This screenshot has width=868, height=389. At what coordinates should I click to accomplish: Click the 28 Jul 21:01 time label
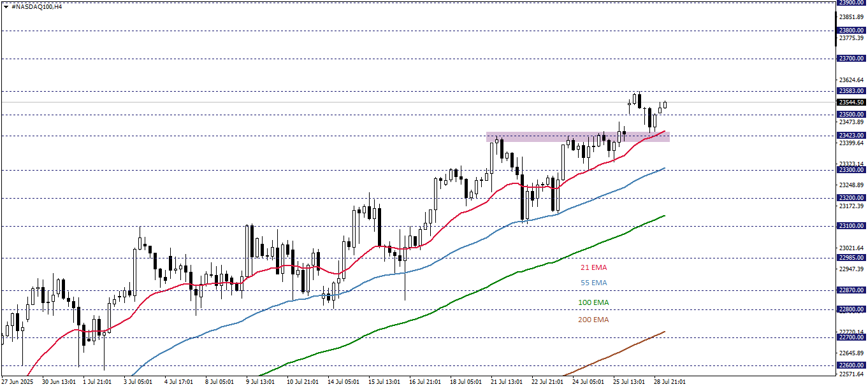[x=670, y=383]
